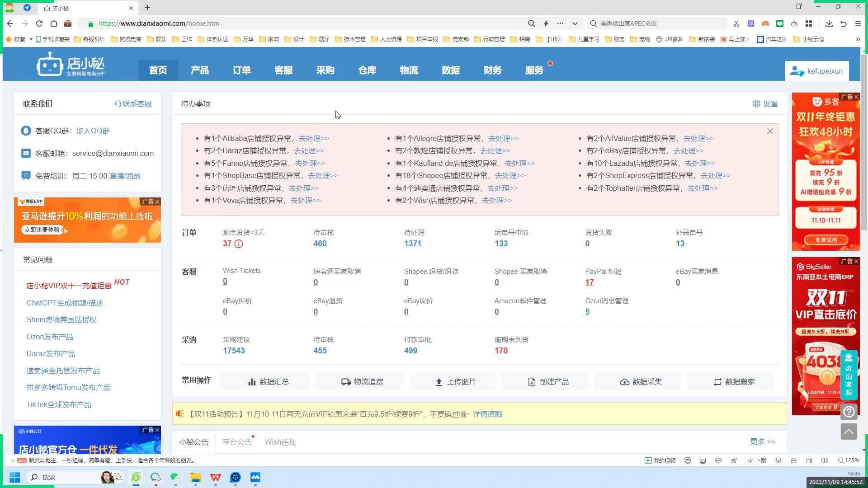This screenshot has height=488, width=868.
Task: Open the scissors screenshot tool
Action: (x=736, y=23)
